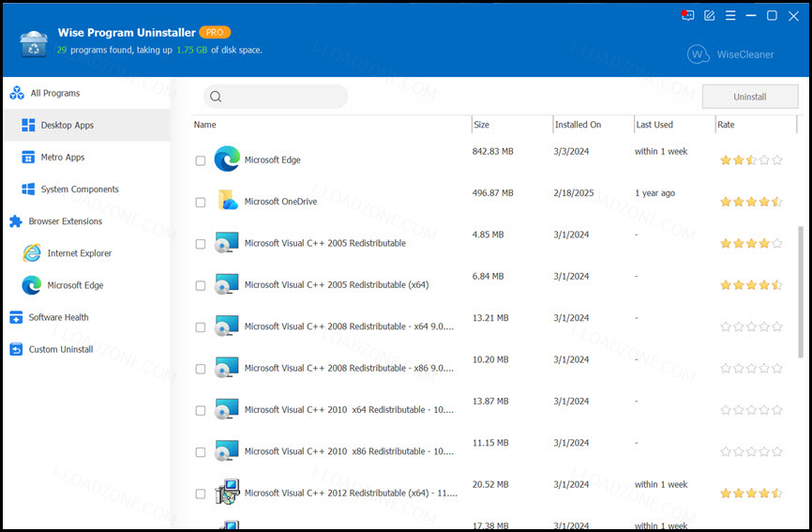The height and width of the screenshot is (532, 812).
Task: Click the orange PRO badge
Action: tap(215, 32)
